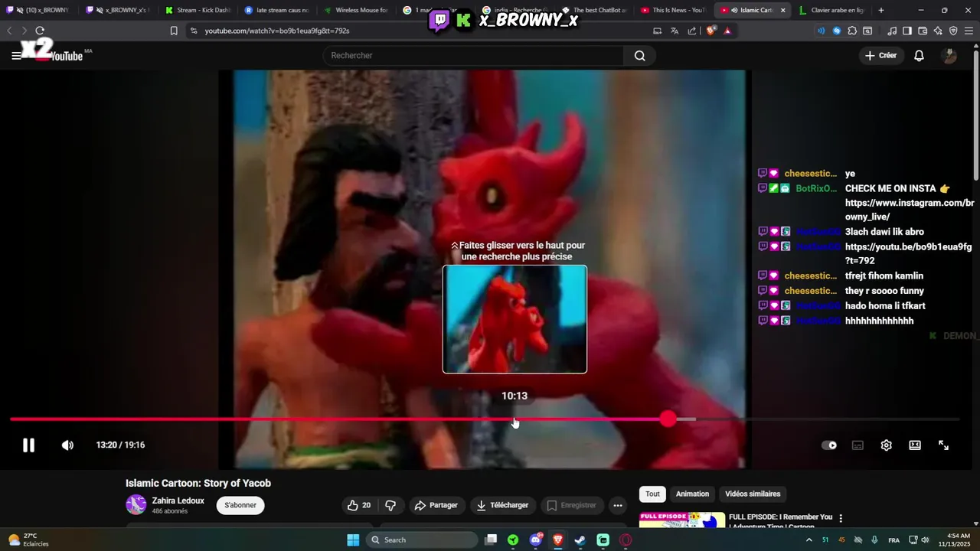This screenshot has height=551, width=980.
Task: Click the red progress bar scrubber
Action: [668, 419]
